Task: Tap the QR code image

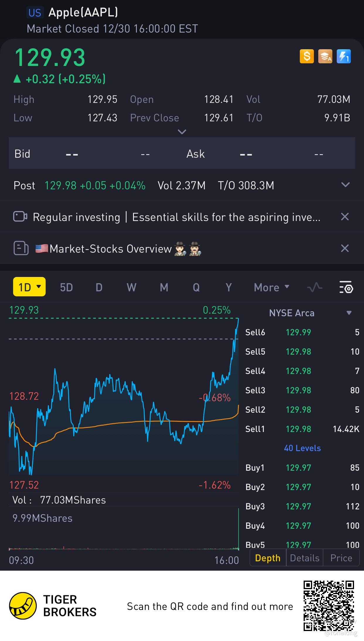Action: tap(329, 606)
